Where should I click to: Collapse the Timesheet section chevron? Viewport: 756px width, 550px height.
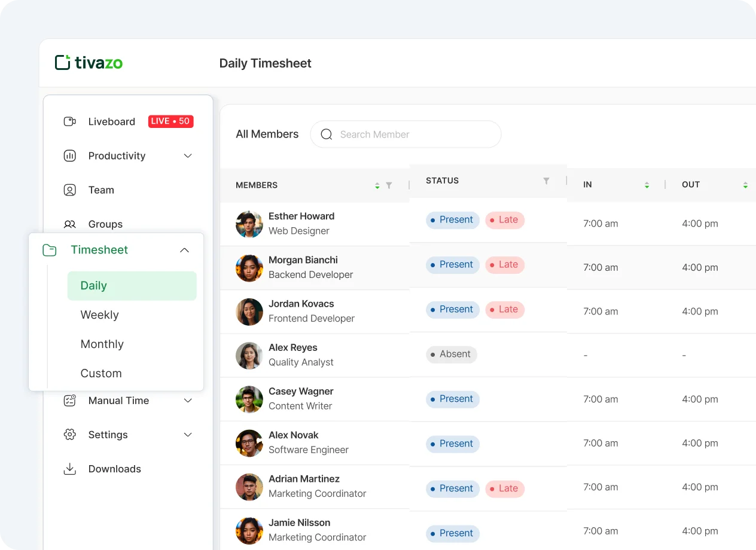(x=184, y=250)
